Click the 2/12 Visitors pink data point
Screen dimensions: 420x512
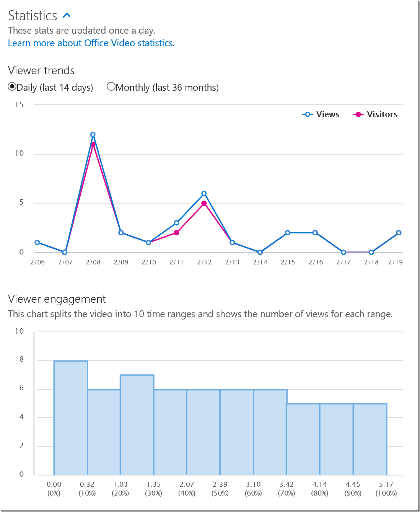tap(204, 203)
